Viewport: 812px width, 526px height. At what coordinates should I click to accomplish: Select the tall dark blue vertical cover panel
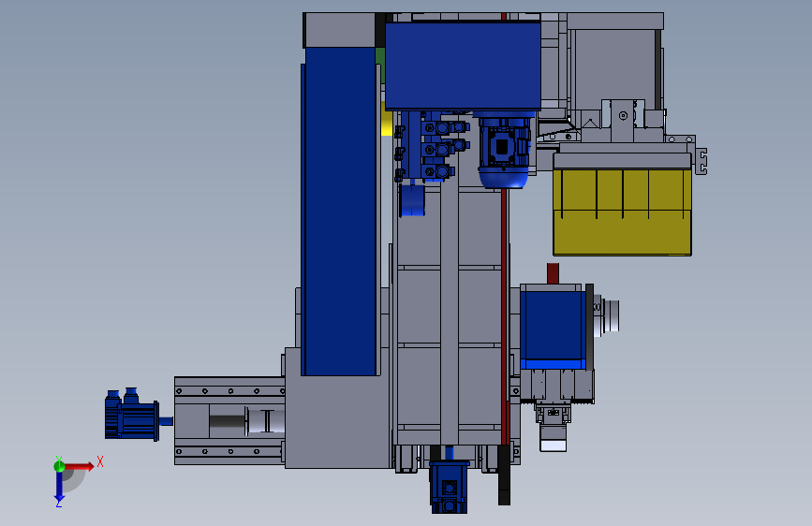340,212
